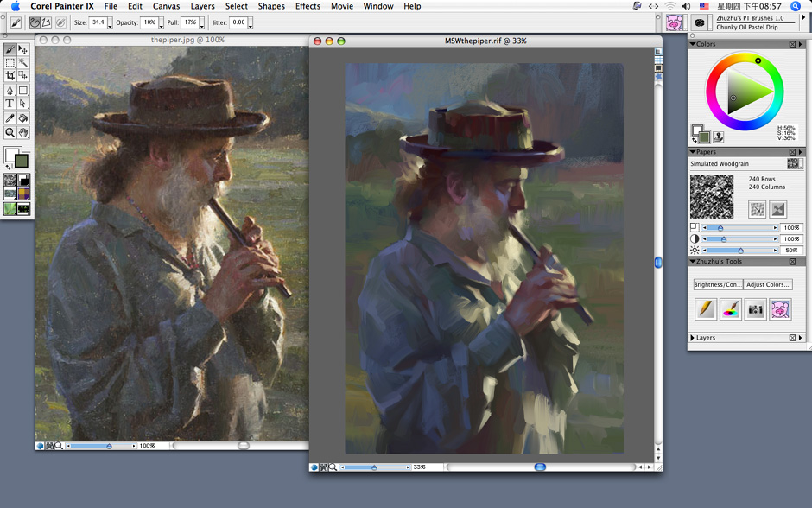Click the Brightness/Contrast button
This screenshot has height=508, width=812.
[x=718, y=284]
